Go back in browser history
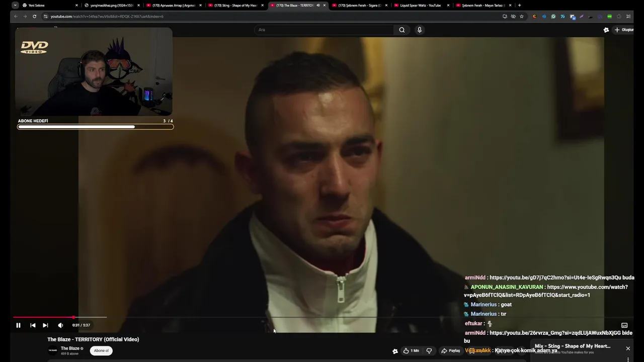Viewport: 644px width, 362px height. [x=15, y=16]
